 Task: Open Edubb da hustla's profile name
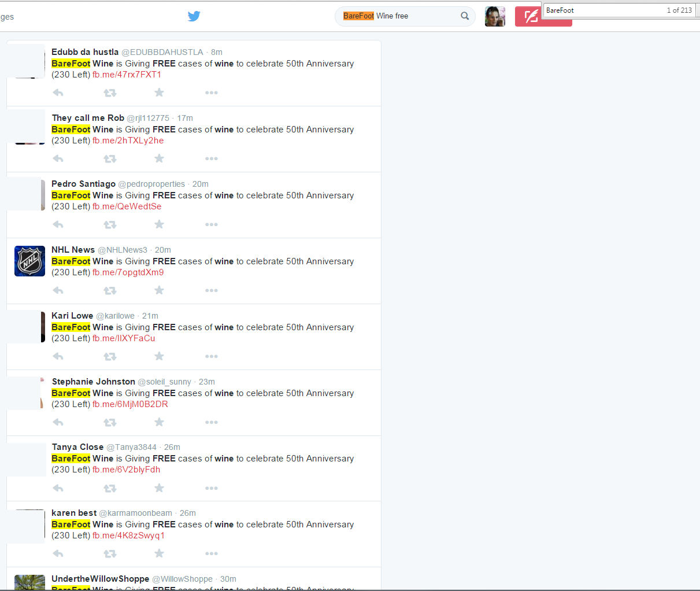click(x=85, y=52)
